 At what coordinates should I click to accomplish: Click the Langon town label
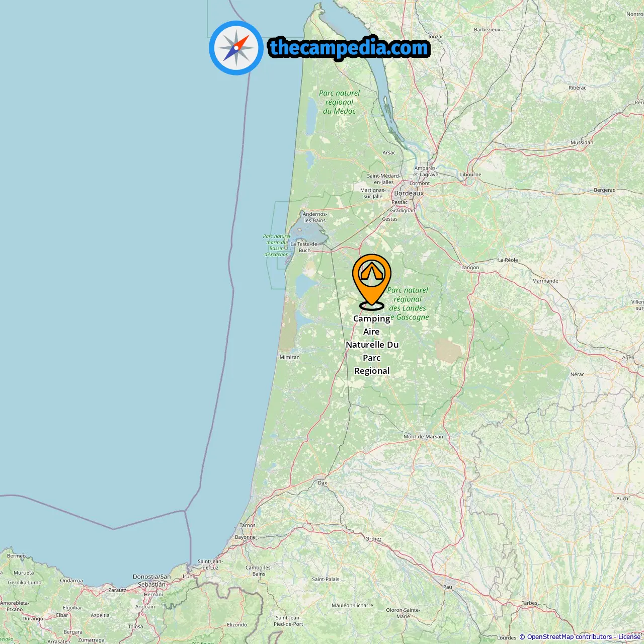(470, 268)
